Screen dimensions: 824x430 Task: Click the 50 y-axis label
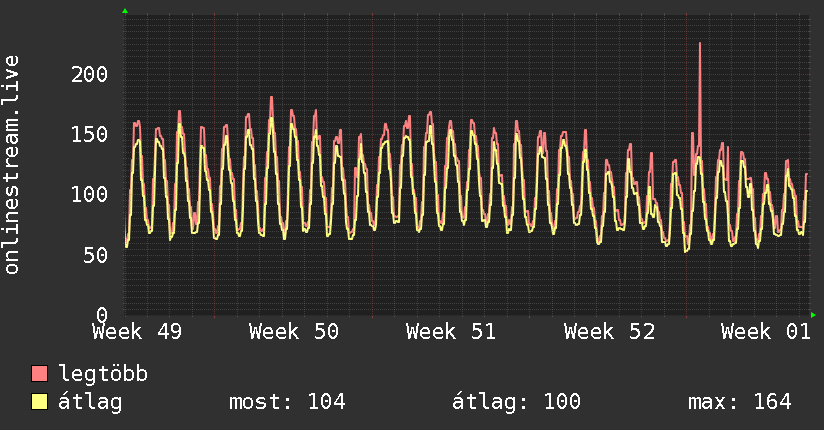[x=96, y=255]
